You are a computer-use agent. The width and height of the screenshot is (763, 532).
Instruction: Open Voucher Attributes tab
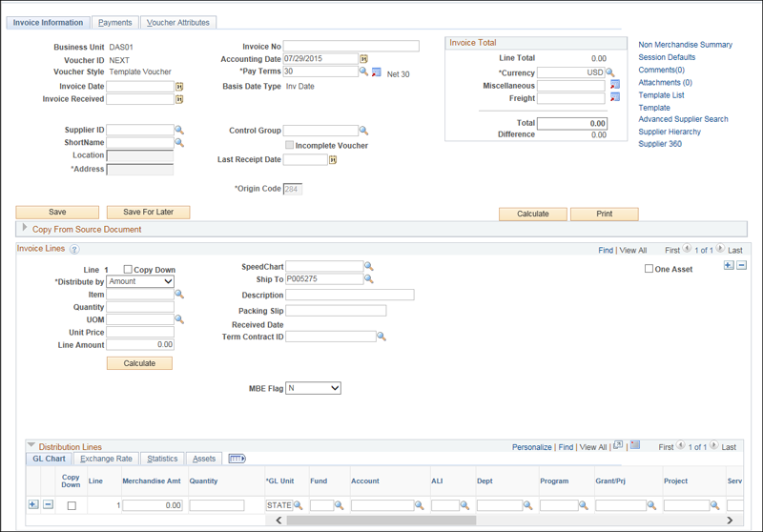coord(178,22)
